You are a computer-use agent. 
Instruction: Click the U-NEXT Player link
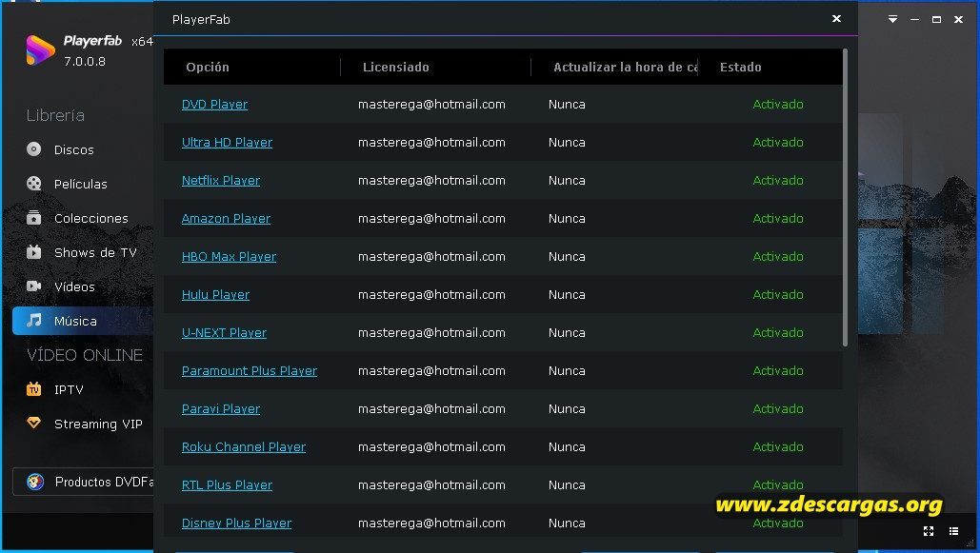coord(224,333)
